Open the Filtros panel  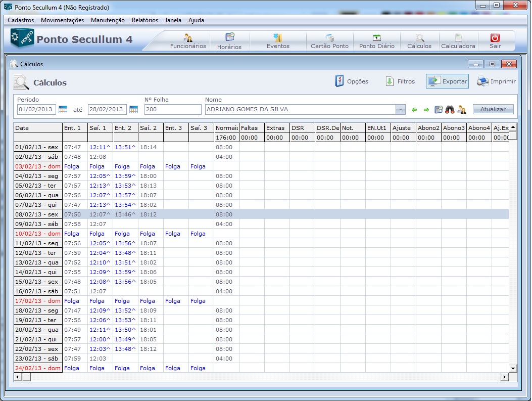400,81
